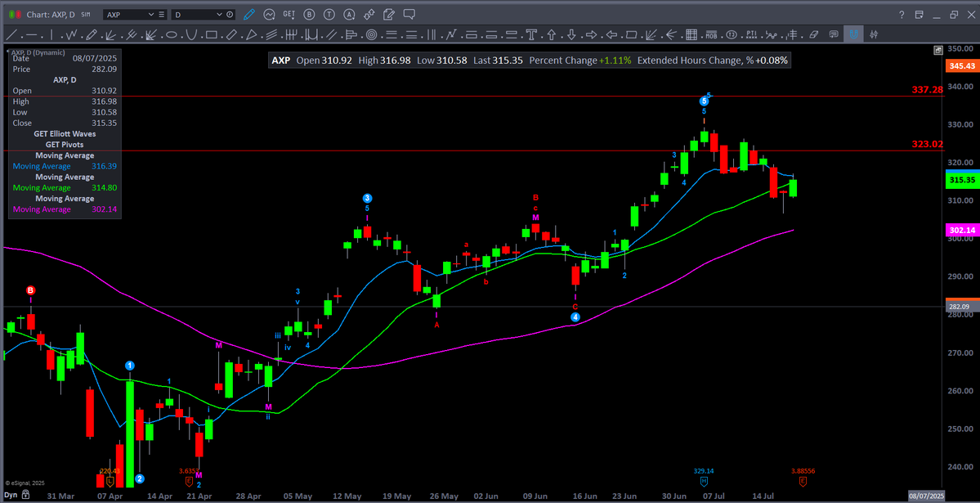Select the Text annotation T tool

(531, 35)
